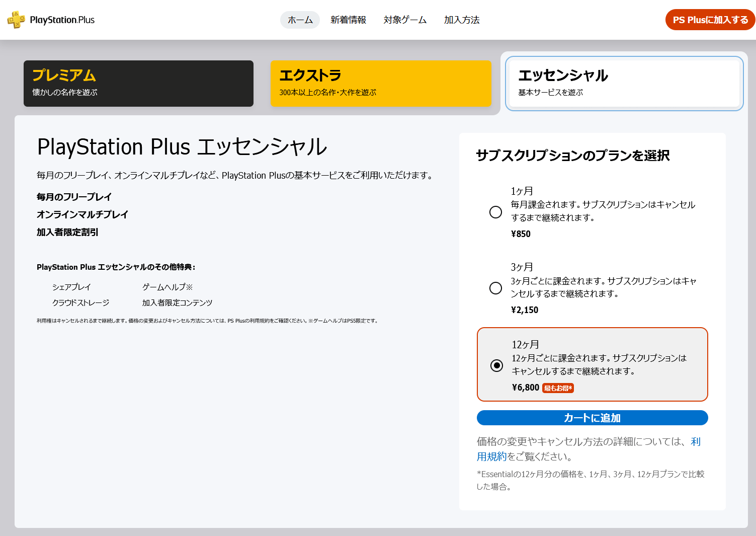756x536 pixels.
Task: Click the ¥850 price text
Action: pyautogui.click(x=521, y=234)
